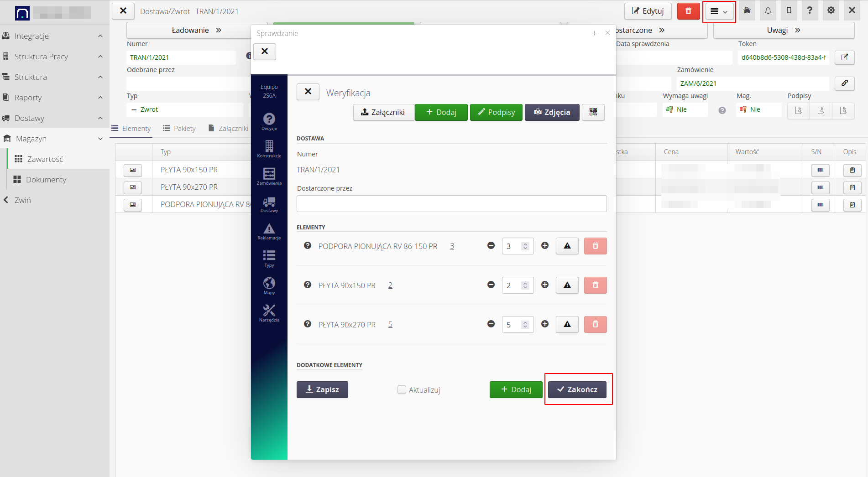Switch to the Pakiety tab

pyautogui.click(x=180, y=129)
